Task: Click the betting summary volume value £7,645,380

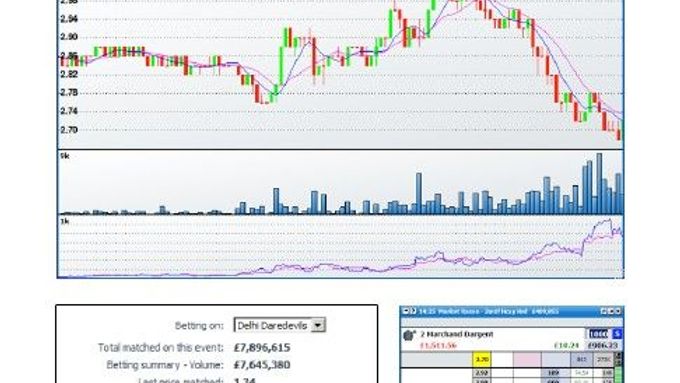Action: (262, 365)
